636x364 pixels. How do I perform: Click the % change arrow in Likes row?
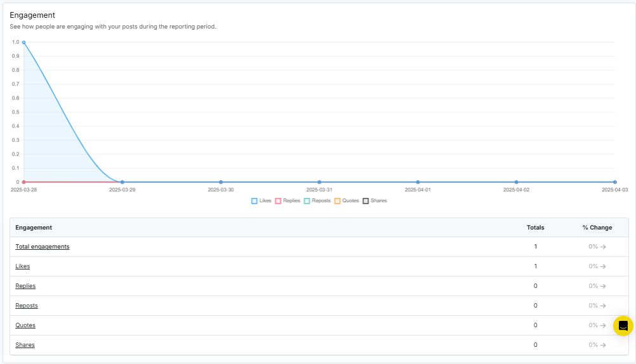click(x=603, y=266)
